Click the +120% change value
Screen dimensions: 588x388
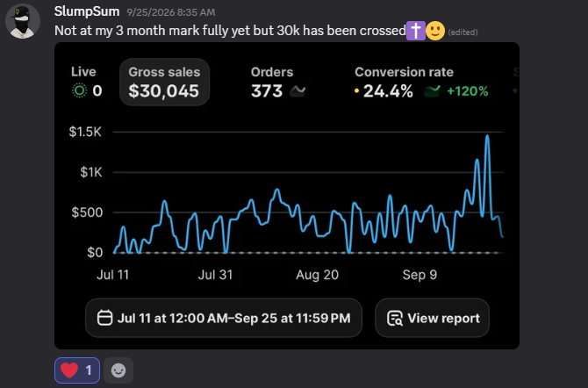tap(468, 91)
